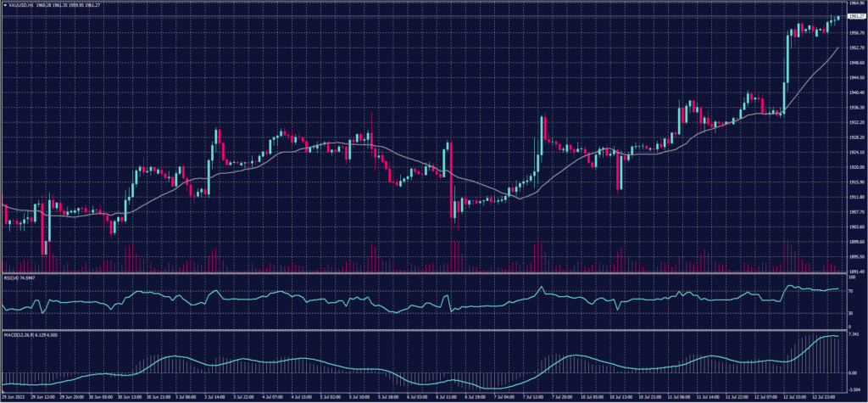Screen dimensions: 868x403
Task: Click the last candlestick at chart's right edge
Action: [x=838, y=17]
